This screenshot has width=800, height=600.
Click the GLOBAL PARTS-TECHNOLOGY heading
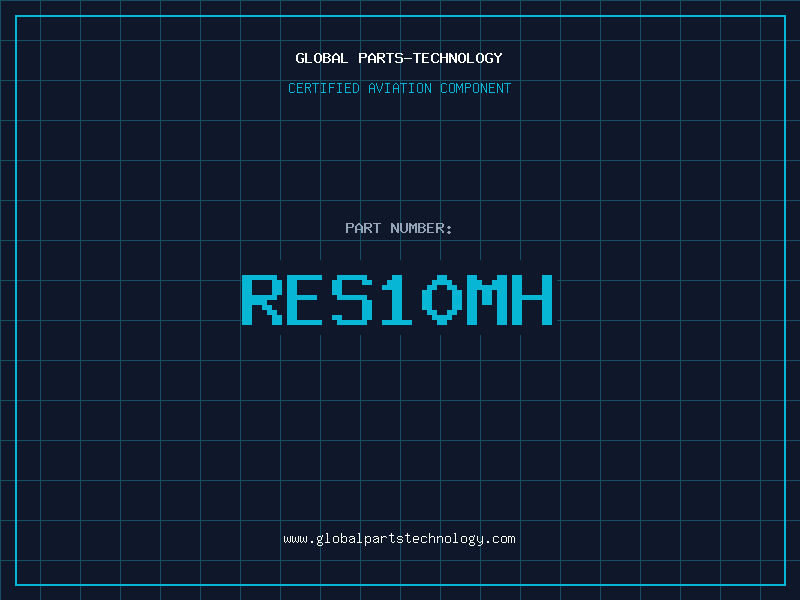point(399,58)
